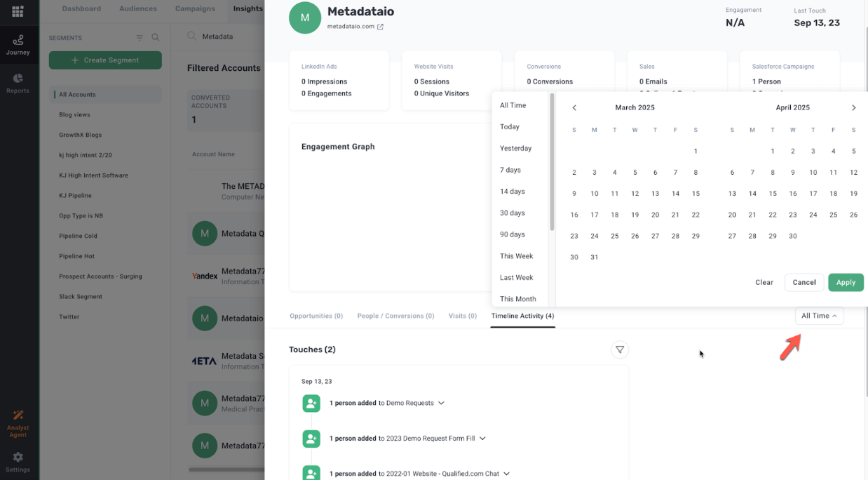
Task: Open Analyst Agent in the sidebar
Action: coord(18,424)
